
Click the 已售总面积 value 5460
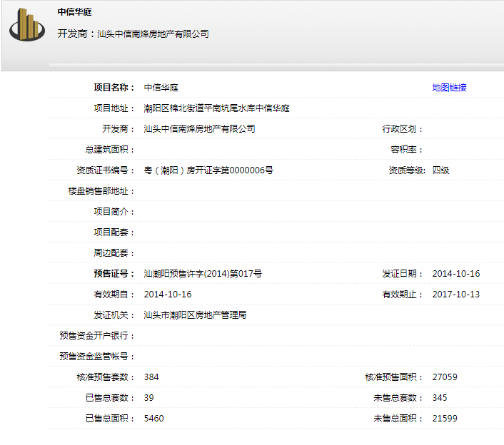pyautogui.click(x=153, y=419)
